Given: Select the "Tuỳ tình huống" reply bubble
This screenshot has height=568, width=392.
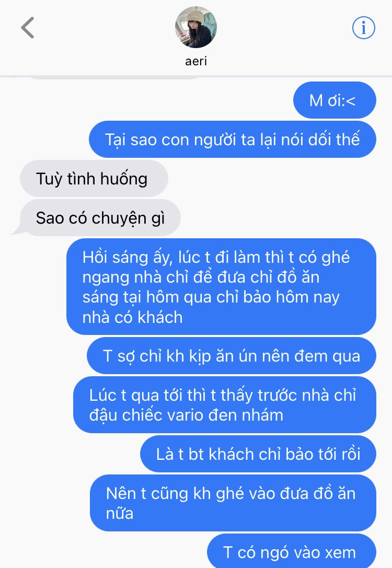Looking at the screenshot, I should (x=94, y=179).
